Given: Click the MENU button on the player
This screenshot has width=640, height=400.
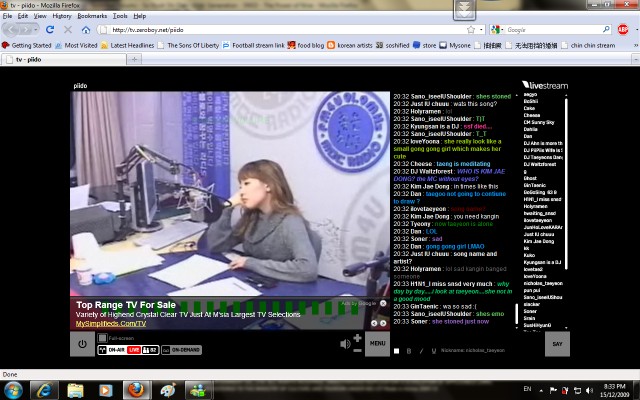Looking at the screenshot, I should (377, 344).
